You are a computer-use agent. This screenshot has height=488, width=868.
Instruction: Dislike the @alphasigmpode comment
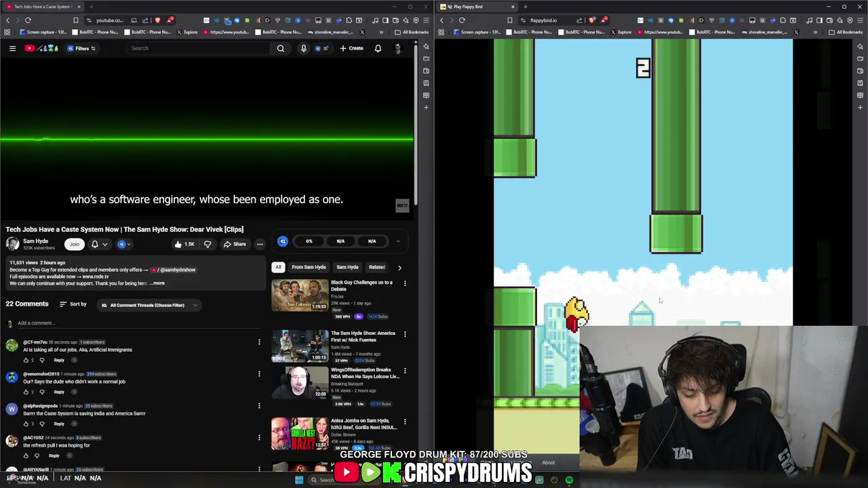(x=41, y=424)
